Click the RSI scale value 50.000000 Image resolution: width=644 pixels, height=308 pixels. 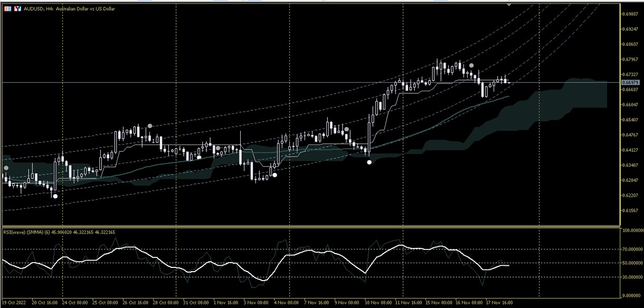[632, 263]
